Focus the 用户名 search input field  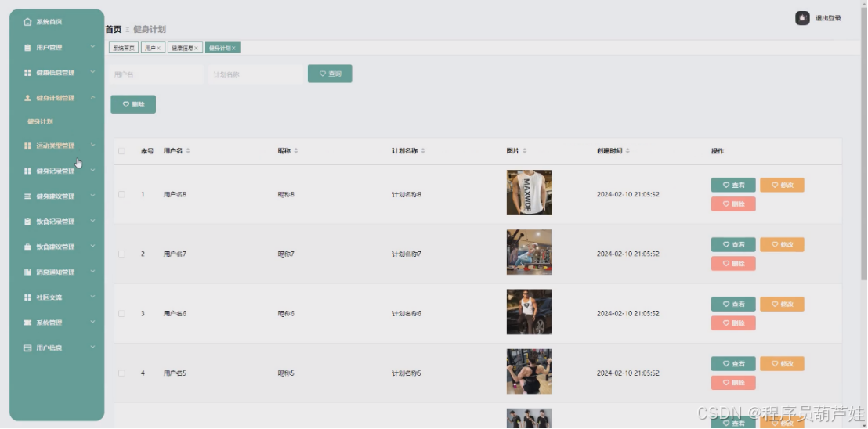[x=157, y=74]
